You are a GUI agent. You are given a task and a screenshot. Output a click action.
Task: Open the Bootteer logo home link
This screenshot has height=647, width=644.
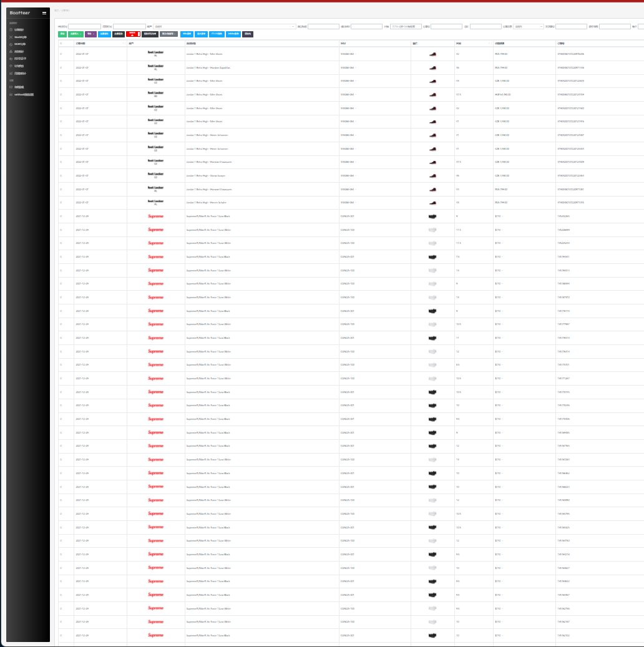point(20,13)
